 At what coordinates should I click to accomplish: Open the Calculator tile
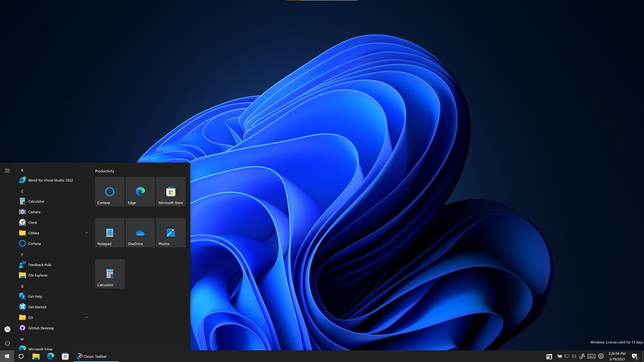pyautogui.click(x=110, y=273)
